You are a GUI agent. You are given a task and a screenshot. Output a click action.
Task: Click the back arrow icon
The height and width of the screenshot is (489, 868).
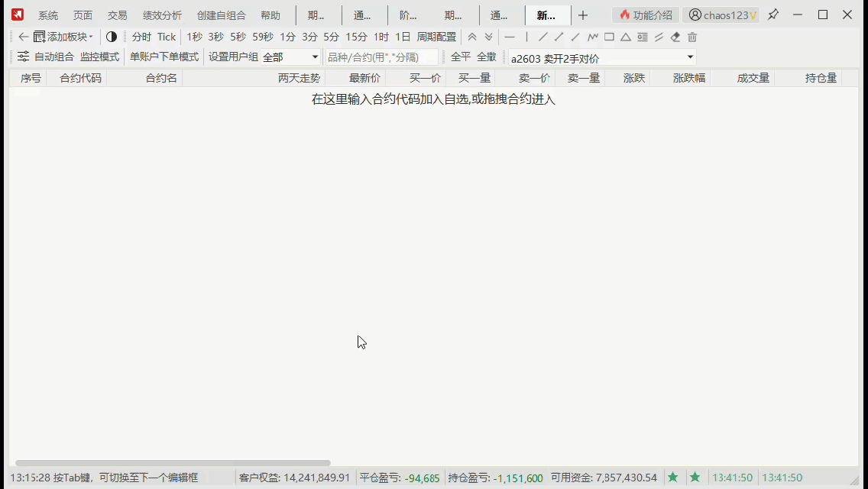23,37
